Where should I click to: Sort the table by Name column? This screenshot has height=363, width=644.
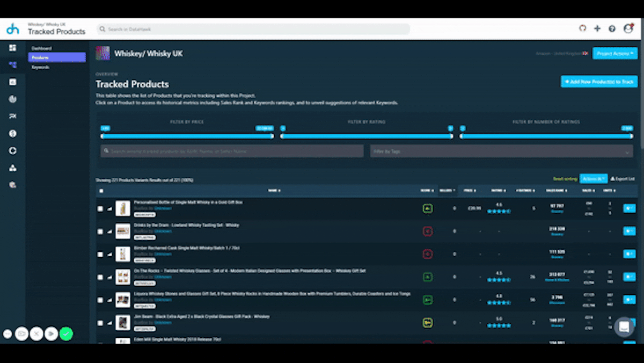[x=275, y=191]
